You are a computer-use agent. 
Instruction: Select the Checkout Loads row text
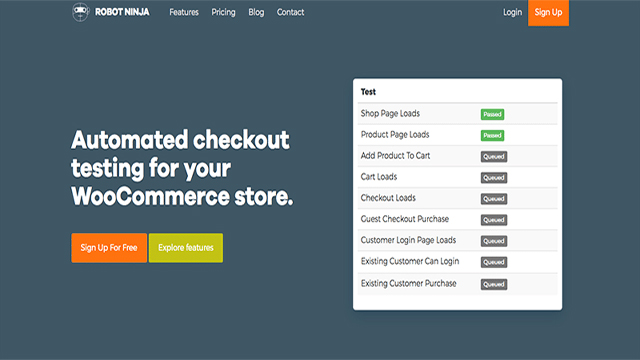(388, 198)
